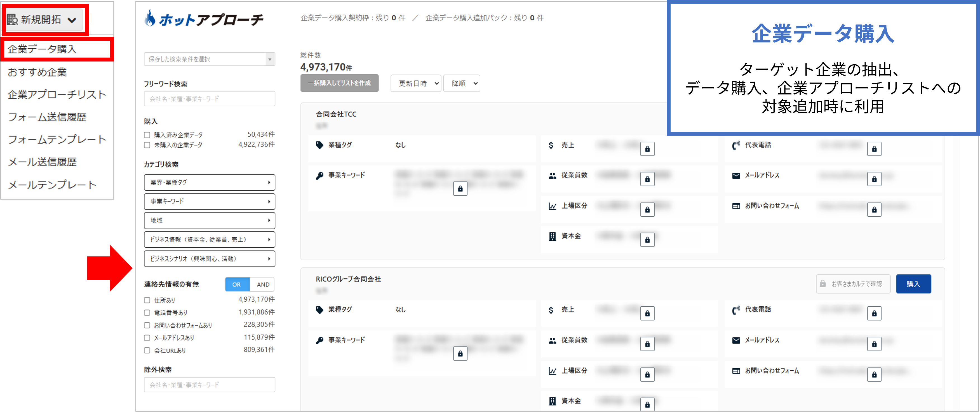Open the 更新日時 sort dropdown
This screenshot has width=980, height=412.
tap(415, 83)
